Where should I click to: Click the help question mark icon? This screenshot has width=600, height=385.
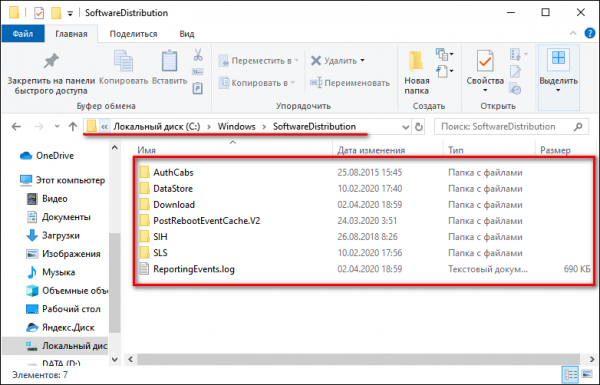(590, 33)
